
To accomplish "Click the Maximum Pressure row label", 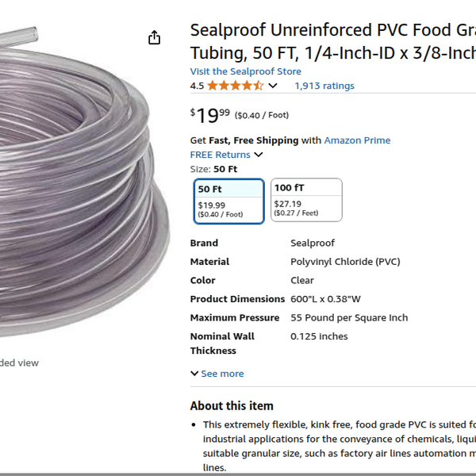I will [x=235, y=317].
